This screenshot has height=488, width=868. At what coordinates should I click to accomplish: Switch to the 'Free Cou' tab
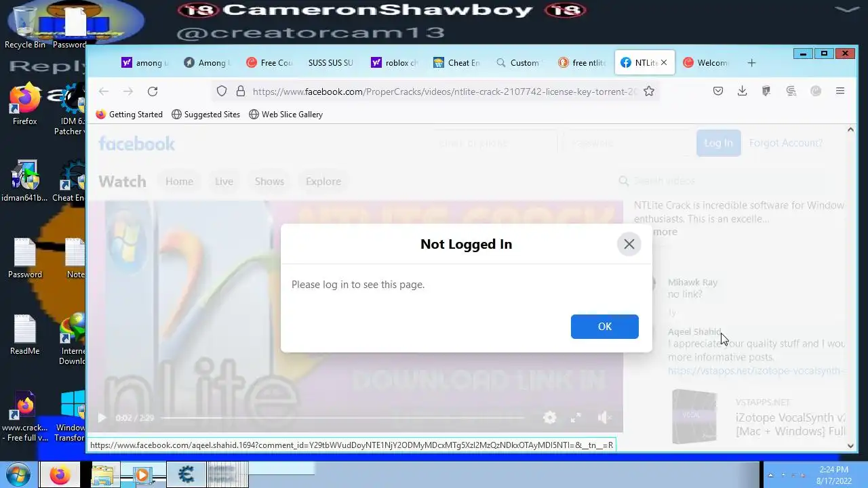point(269,63)
